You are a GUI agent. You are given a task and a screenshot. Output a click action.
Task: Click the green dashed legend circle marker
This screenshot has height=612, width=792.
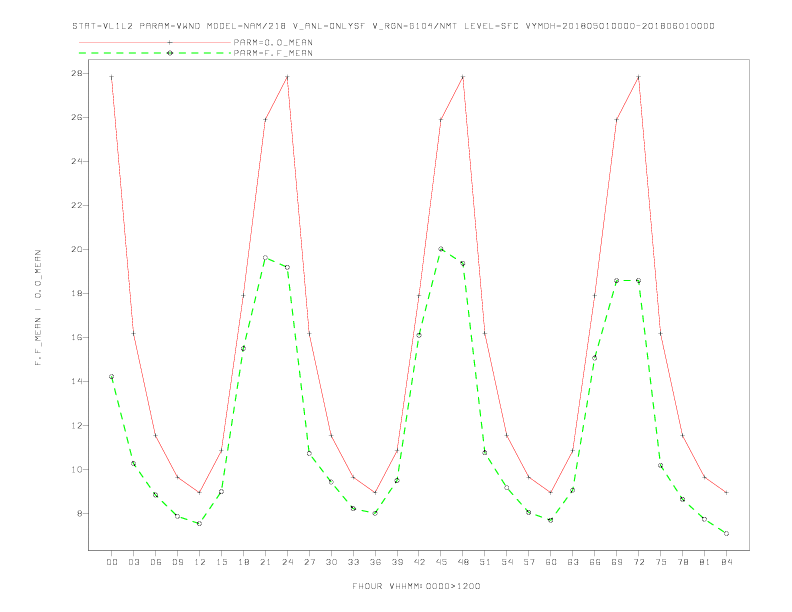point(170,53)
